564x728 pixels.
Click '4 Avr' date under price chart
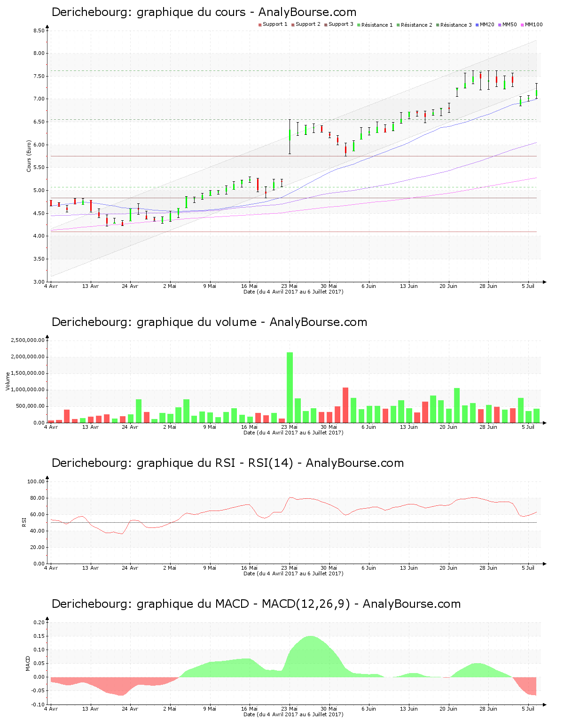pos(51,286)
